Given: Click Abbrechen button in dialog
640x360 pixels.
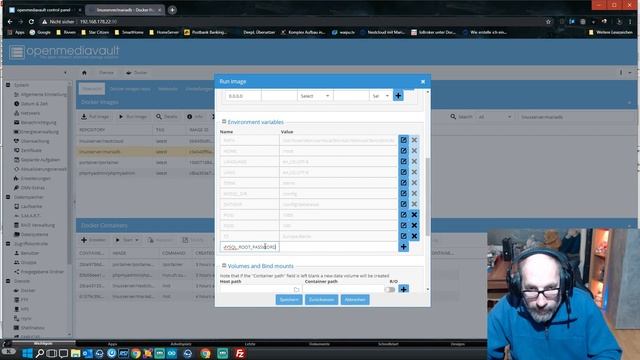Looking at the screenshot, I should 355,300.
